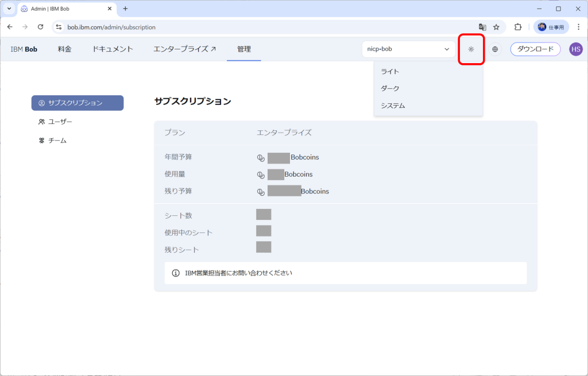Image resolution: width=588 pixels, height=376 pixels.
Task: Minimize the browser window
Action: [x=539, y=9]
